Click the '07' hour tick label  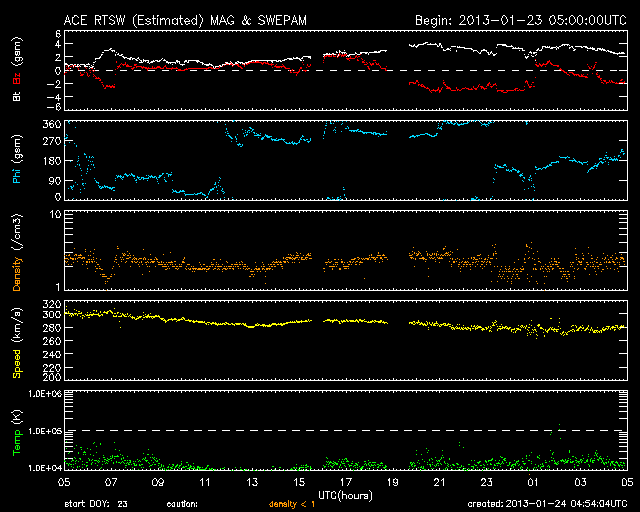[111, 482]
